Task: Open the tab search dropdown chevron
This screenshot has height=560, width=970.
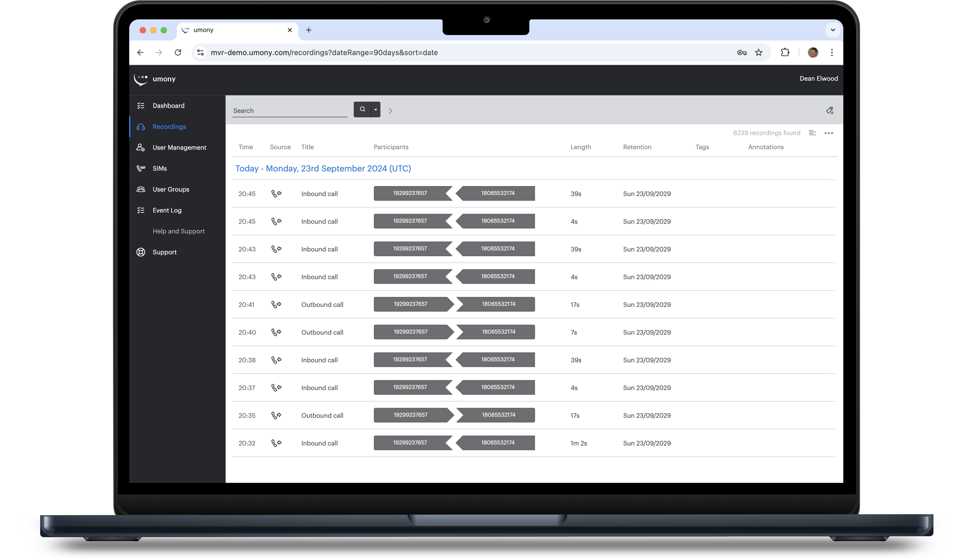Action: [833, 30]
